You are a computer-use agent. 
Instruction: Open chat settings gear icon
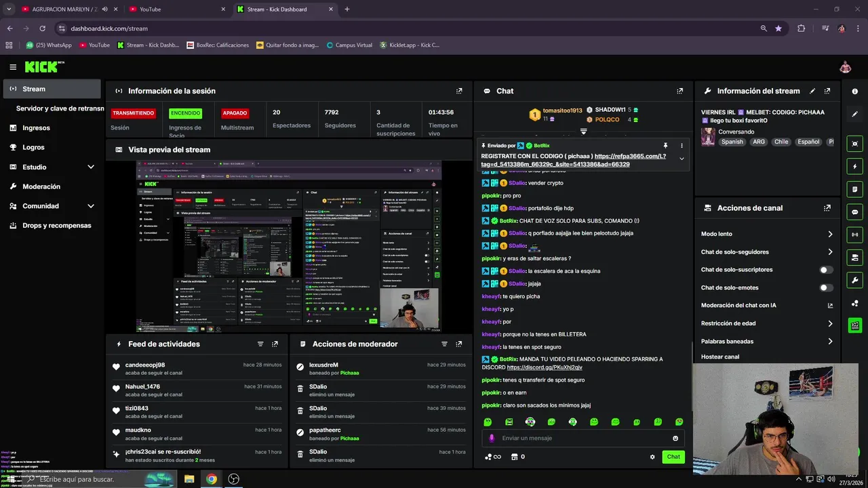pos(652,457)
